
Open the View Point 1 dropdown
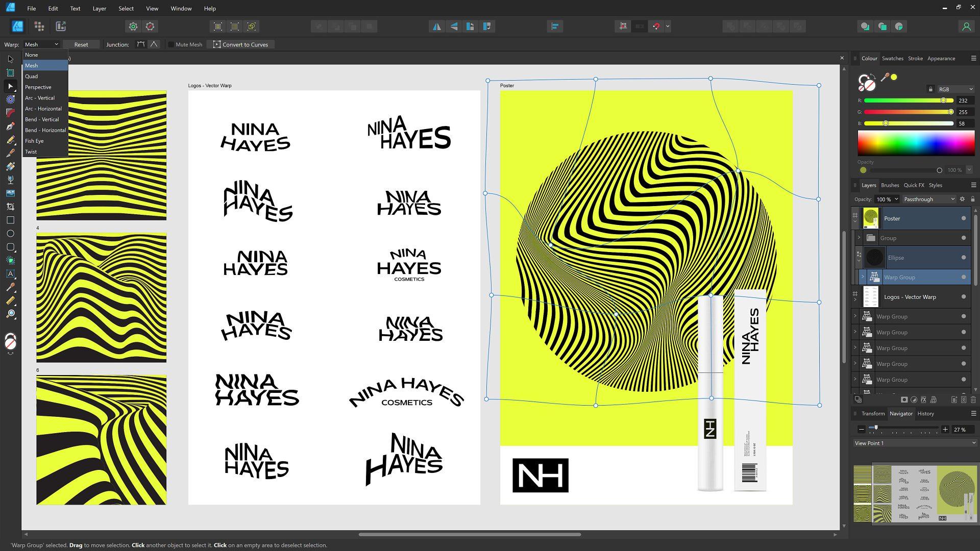[x=914, y=443]
